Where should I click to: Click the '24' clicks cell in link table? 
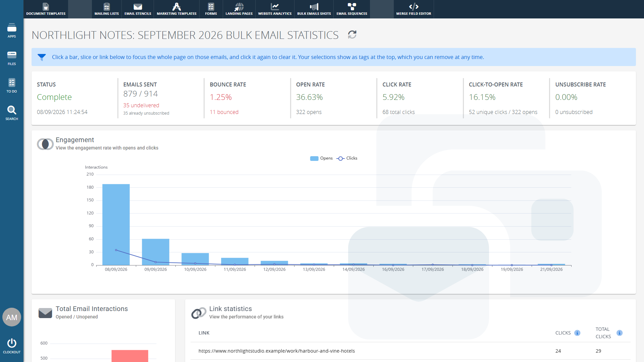tap(558, 351)
